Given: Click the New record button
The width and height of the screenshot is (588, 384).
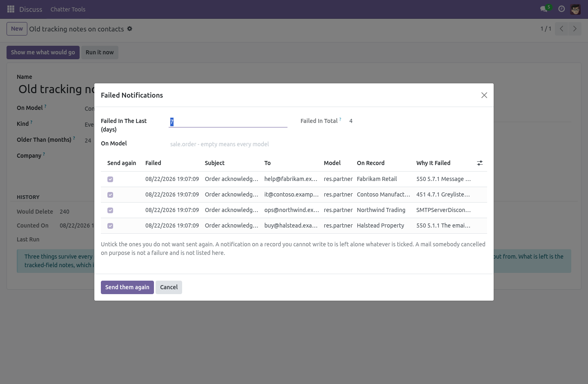Looking at the screenshot, I should [17, 29].
